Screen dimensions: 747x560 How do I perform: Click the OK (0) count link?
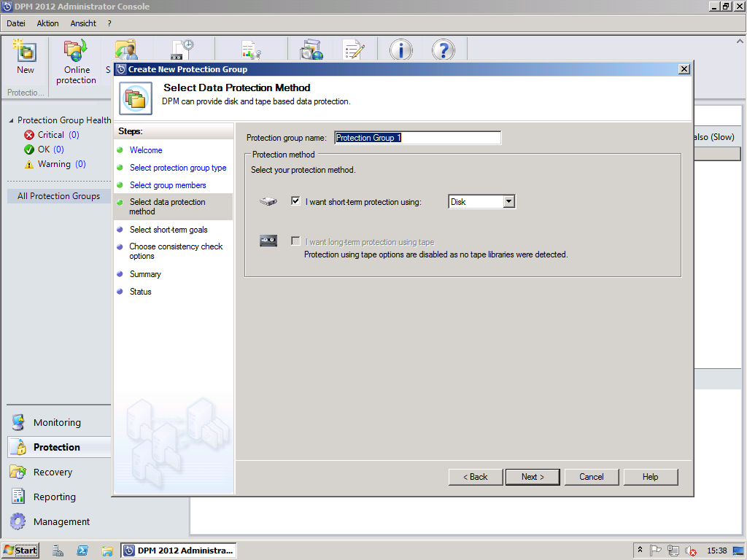pos(58,149)
